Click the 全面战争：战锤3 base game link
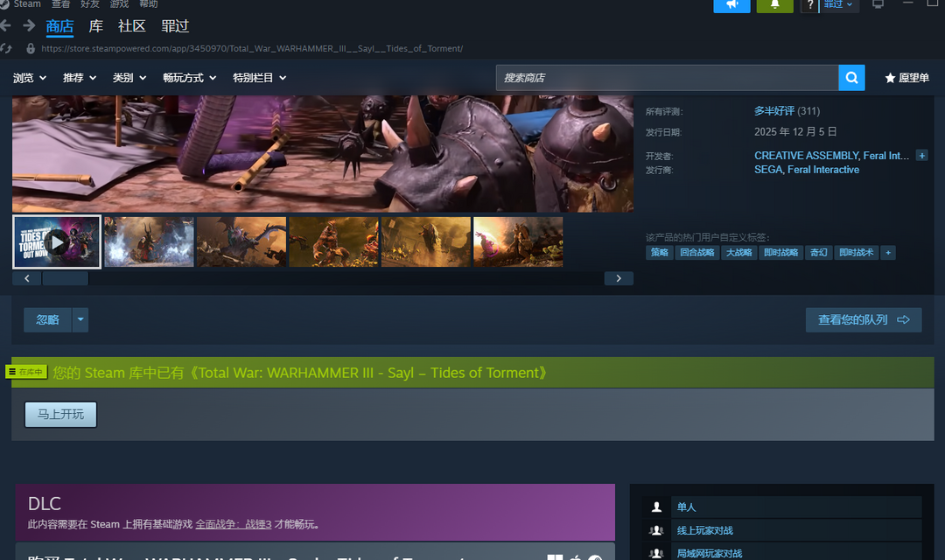Screen dimensions: 945x560 233,524
